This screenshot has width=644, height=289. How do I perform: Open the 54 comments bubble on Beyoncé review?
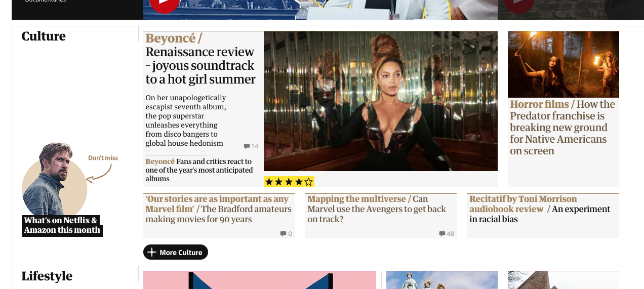click(x=251, y=146)
